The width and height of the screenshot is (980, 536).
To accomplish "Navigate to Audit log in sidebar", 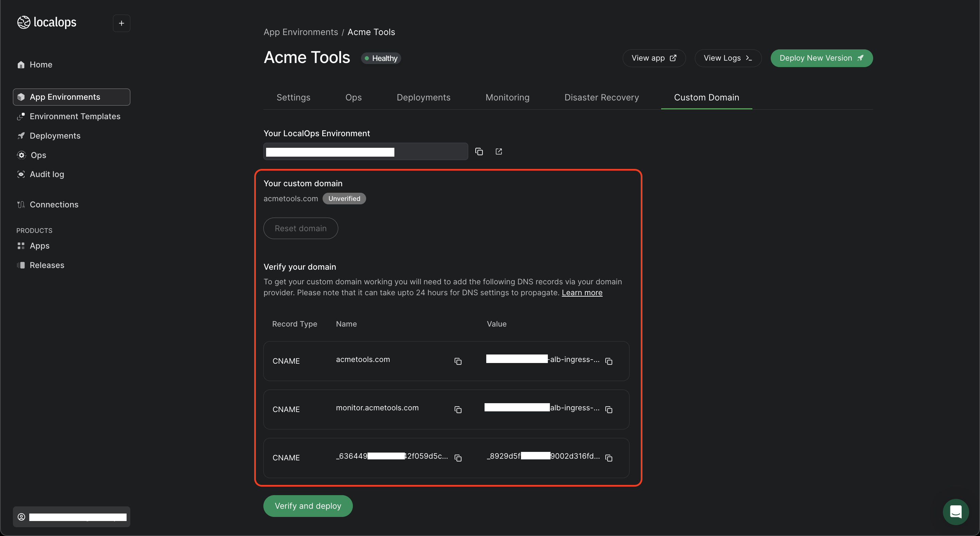I will click(x=47, y=174).
